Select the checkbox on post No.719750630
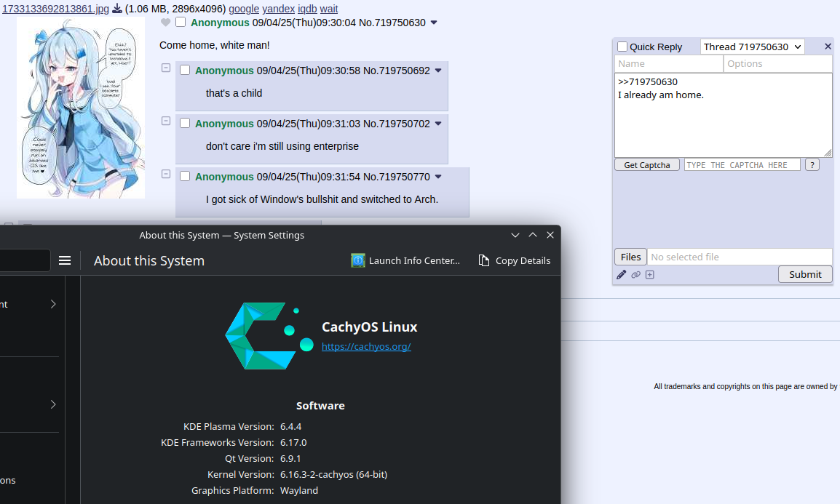Image resolution: width=840 pixels, height=504 pixels. (181, 23)
